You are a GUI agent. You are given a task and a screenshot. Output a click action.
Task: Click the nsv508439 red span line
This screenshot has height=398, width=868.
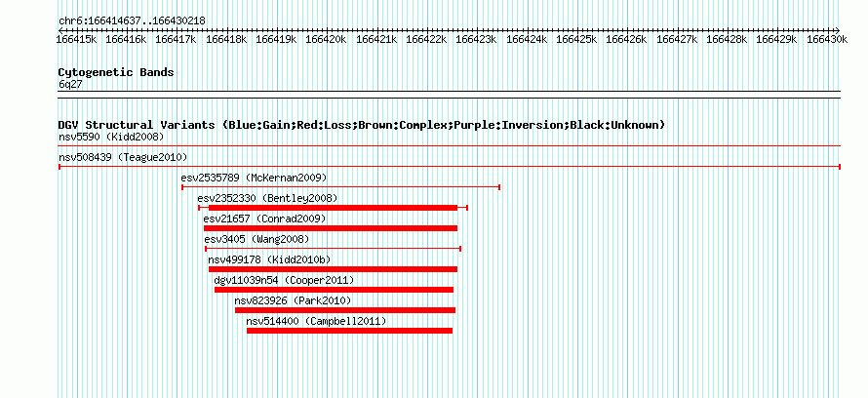point(450,167)
